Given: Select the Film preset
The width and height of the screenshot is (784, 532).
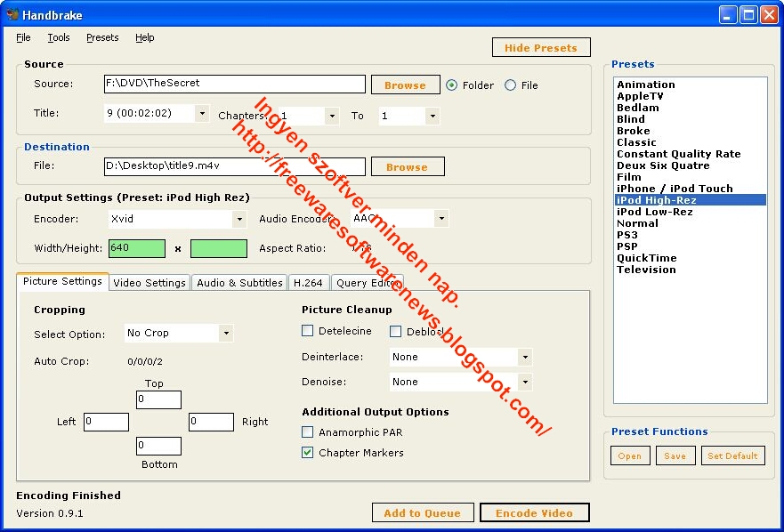Looking at the screenshot, I should (x=690, y=177).
